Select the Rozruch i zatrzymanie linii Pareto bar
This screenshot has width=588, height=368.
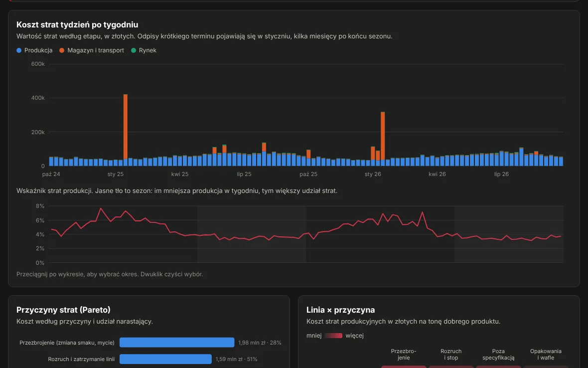[x=166, y=359]
